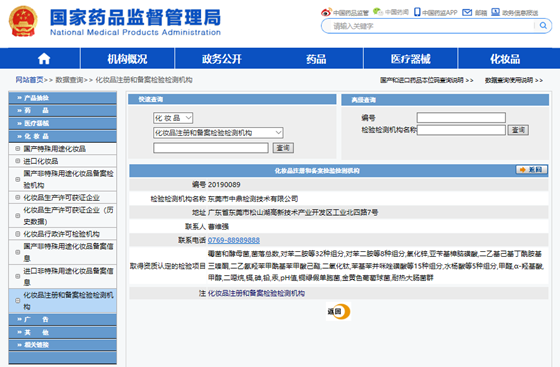Open the WeChat 中国药闻 icon link
The width and height of the screenshot is (560, 367).
378,12
